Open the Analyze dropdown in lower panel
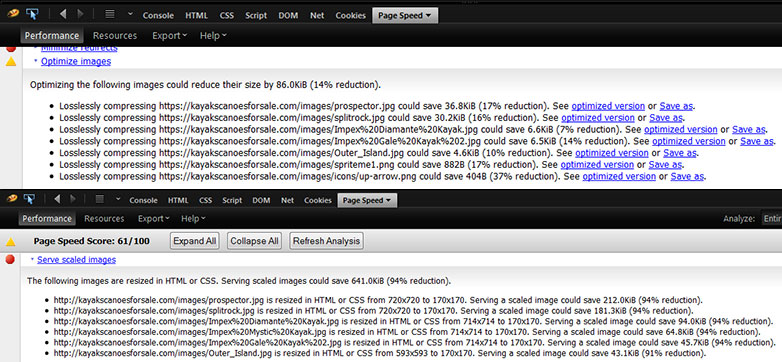The height and width of the screenshot is (362, 782). (771, 218)
